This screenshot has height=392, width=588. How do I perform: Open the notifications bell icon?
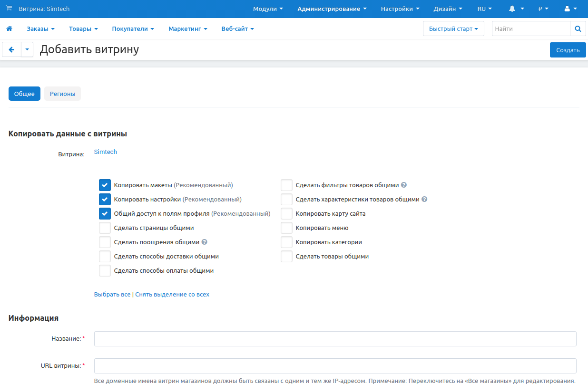tap(512, 9)
